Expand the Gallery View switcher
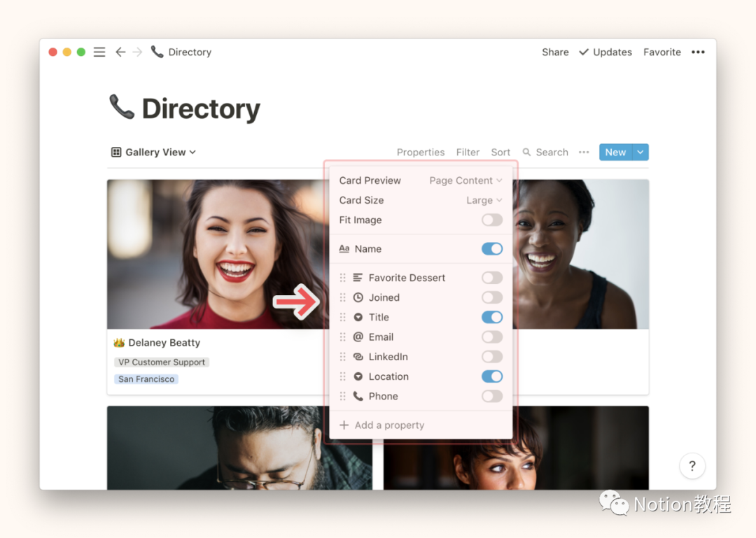This screenshot has width=756, height=538. click(x=154, y=153)
